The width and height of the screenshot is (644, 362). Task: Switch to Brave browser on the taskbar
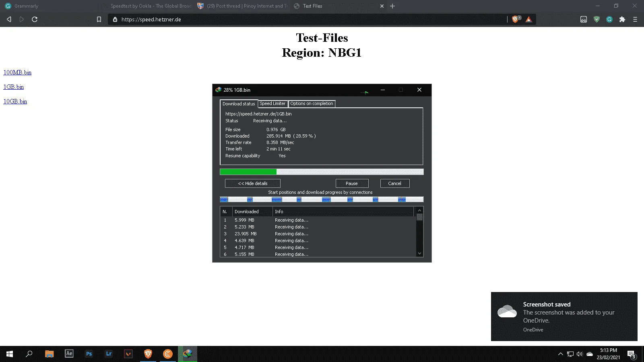pos(148,354)
